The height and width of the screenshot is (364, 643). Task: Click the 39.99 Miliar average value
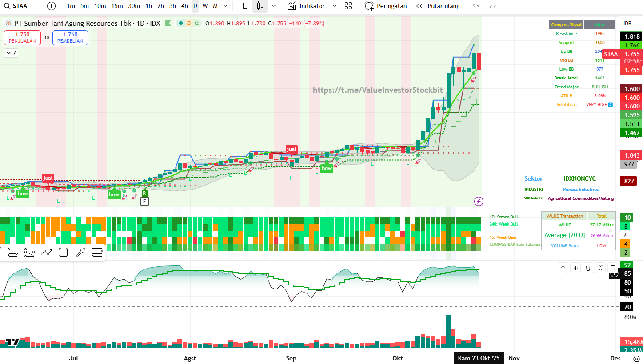click(602, 235)
